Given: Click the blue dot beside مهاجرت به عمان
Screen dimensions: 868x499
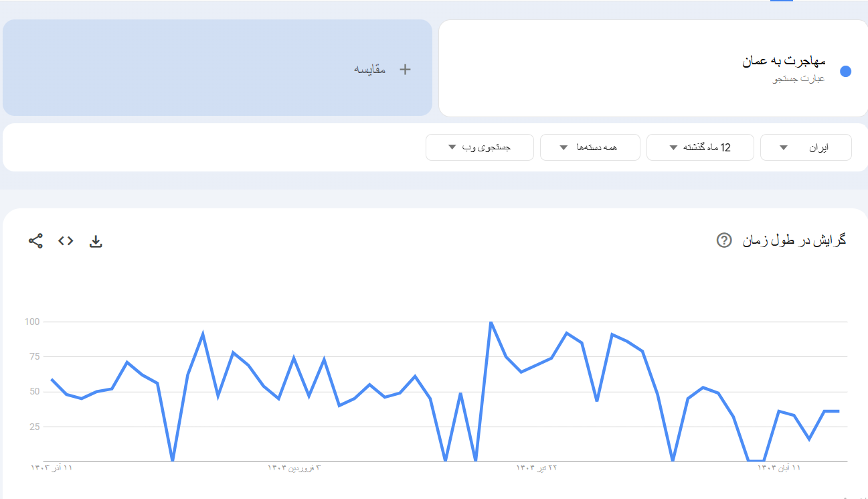Looking at the screenshot, I should pos(845,72).
